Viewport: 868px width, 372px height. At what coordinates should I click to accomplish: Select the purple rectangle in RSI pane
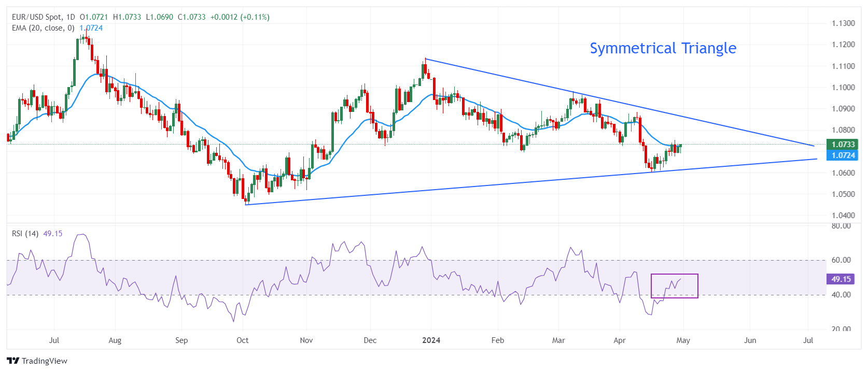pos(674,286)
